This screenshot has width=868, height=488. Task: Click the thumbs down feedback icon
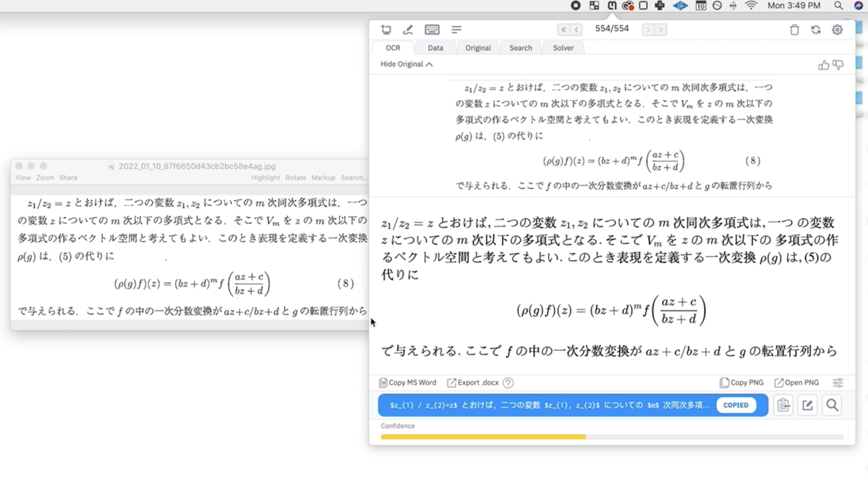pos(838,65)
